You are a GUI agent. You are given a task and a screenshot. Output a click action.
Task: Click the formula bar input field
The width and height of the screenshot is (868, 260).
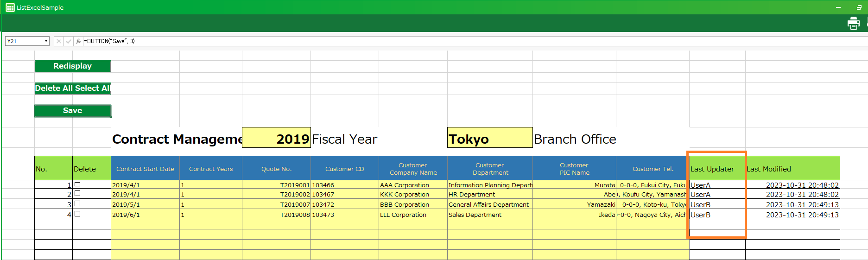[417, 41]
